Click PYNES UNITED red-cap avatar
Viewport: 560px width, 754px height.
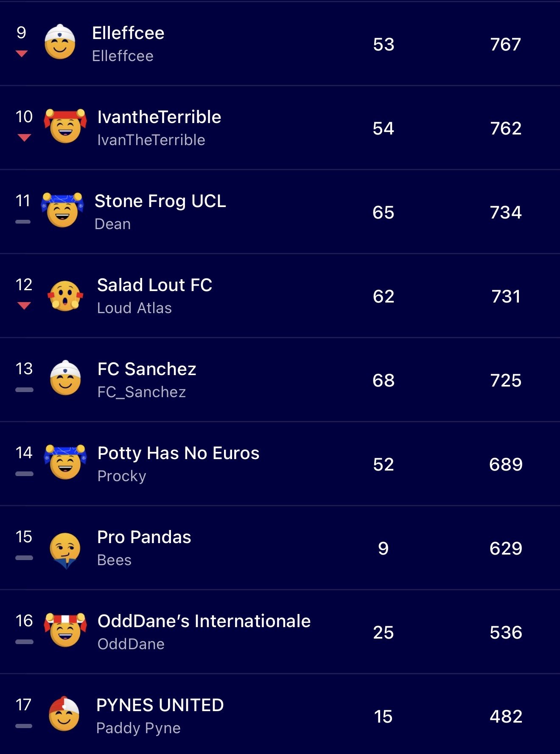[64, 715]
